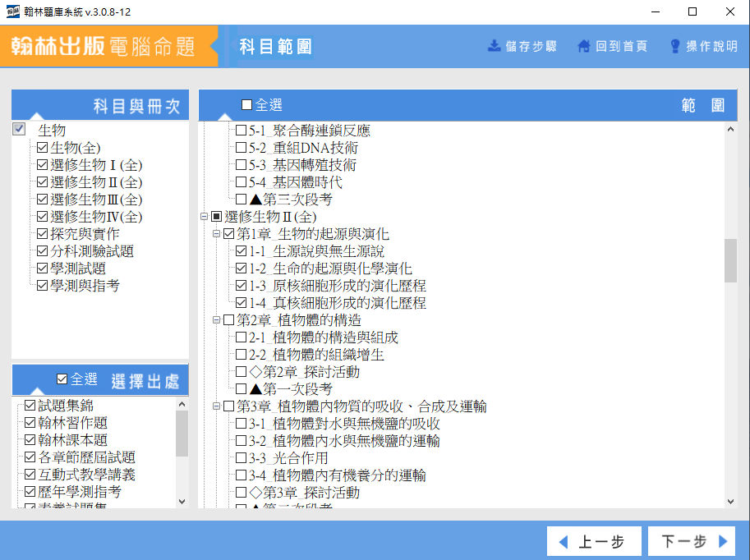The image size is (750, 560).
Task: Collapse 第3章 植物體內物質 chapter node
Action: [x=217, y=406]
